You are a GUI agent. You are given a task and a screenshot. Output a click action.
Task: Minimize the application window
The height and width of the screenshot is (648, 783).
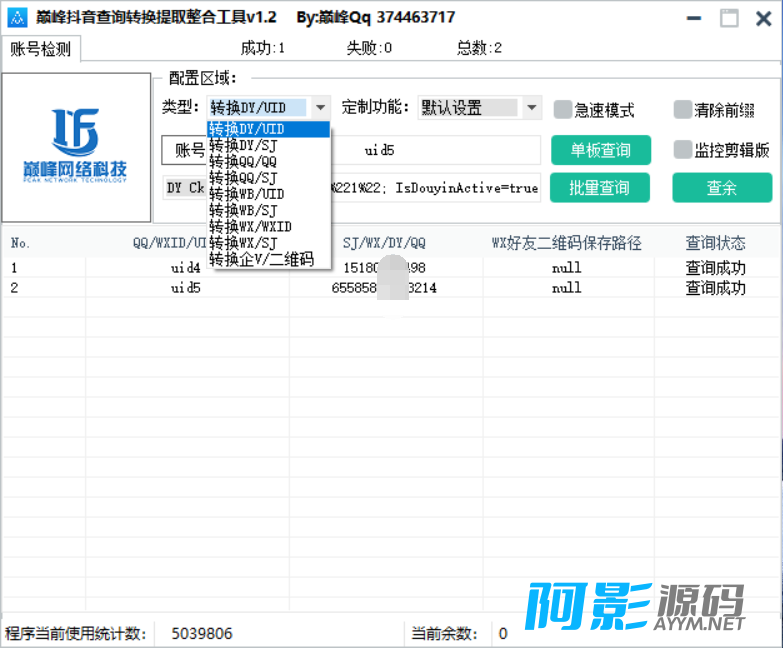[693, 18]
